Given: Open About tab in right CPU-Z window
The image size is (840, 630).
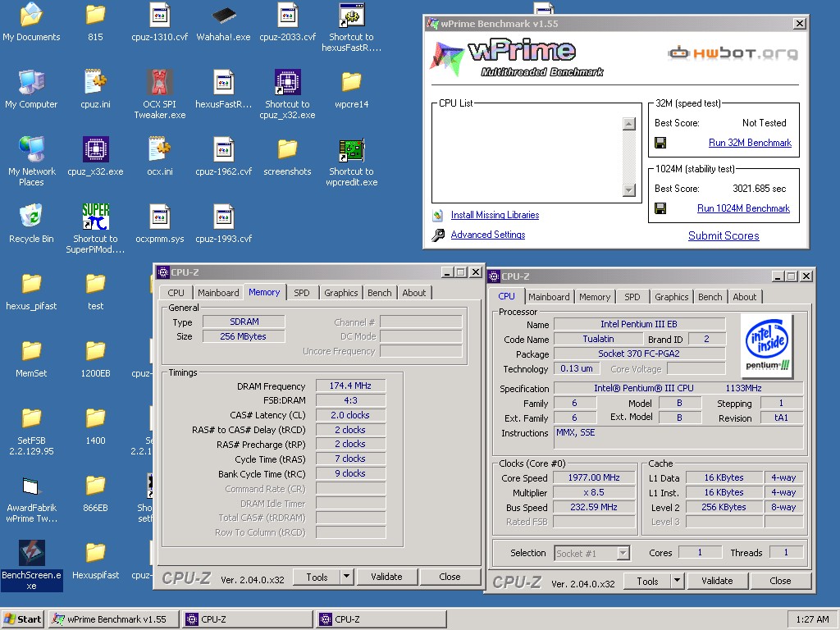Looking at the screenshot, I should click(745, 297).
